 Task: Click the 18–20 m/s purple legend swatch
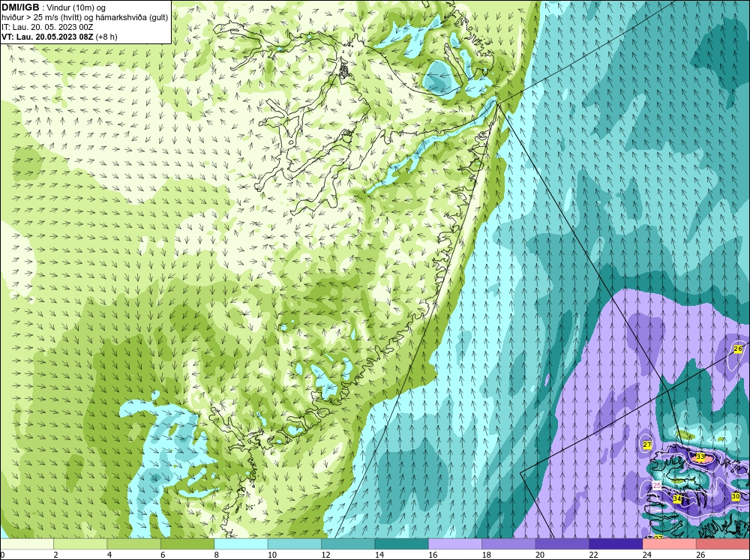tap(509, 544)
